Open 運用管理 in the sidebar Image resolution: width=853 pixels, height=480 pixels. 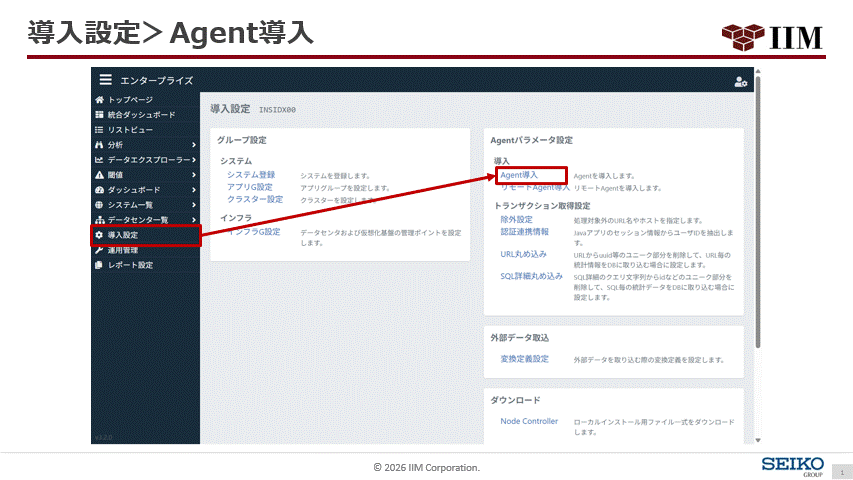(123, 250)
